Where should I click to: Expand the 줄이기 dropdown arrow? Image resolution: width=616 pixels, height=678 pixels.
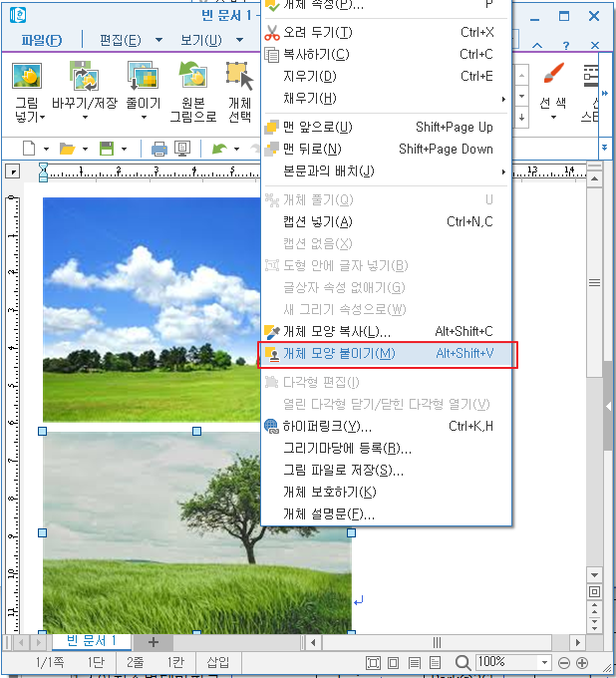click(x=144, y=118)
